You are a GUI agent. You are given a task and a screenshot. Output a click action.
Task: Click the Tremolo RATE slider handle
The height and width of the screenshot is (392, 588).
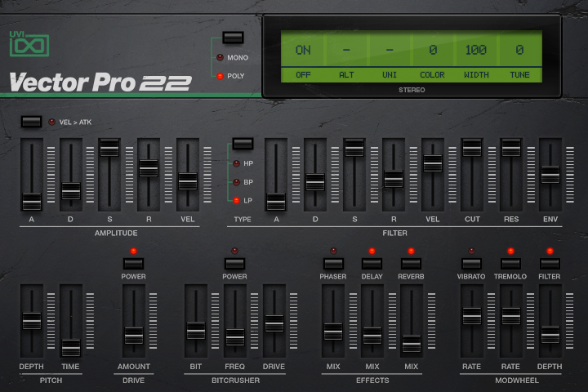point(510,316)
